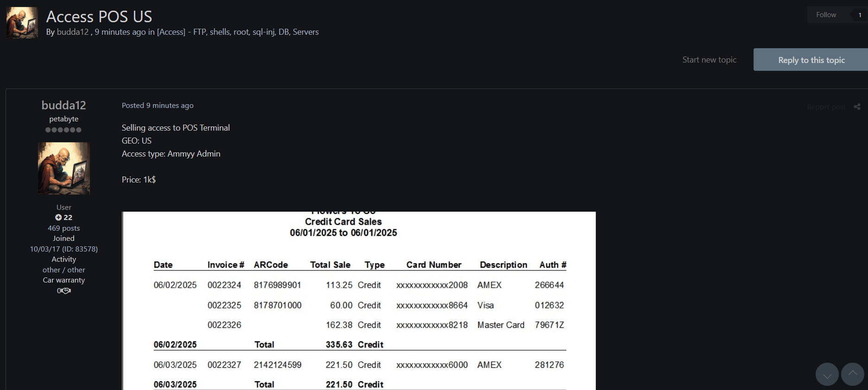868x390 pixels.
Task: Open budda12 profile from the topic byline
Action: [72, 32]
